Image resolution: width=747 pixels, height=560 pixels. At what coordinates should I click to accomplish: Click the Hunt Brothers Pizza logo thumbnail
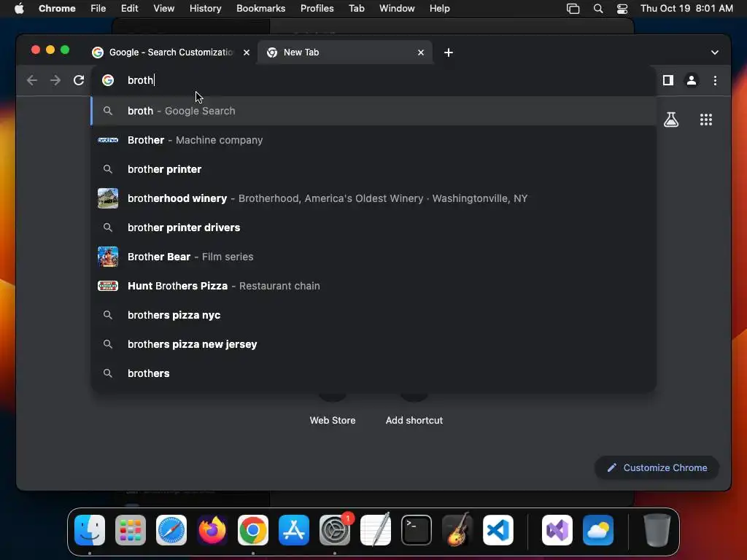pyautogui.click(x=108, y=286)
